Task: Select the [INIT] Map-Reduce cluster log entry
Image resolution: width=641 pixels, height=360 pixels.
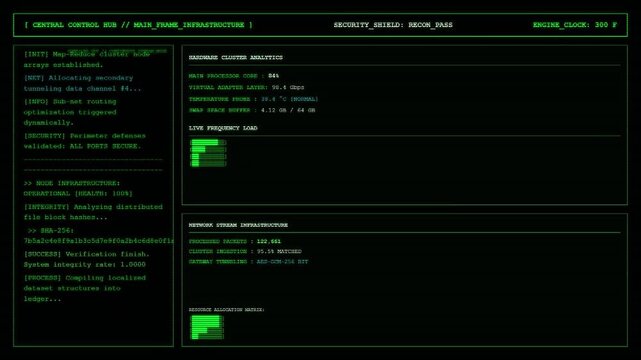Action: pyautogui.click(x=87, y=60)
